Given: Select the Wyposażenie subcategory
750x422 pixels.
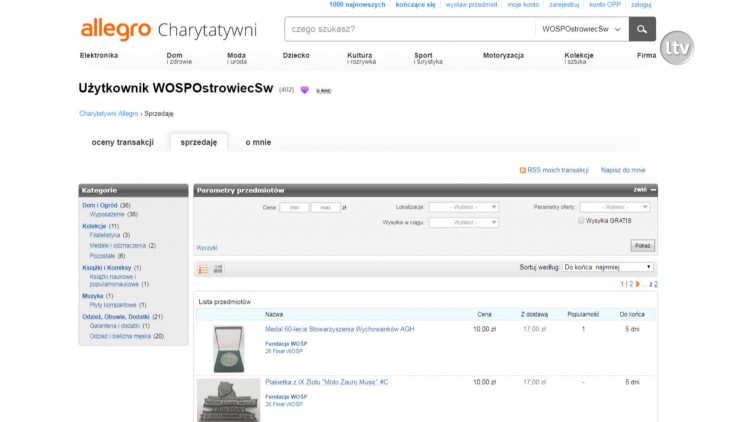Looking at the screenshot, I should pyautogui.click(x=107, y=214).
